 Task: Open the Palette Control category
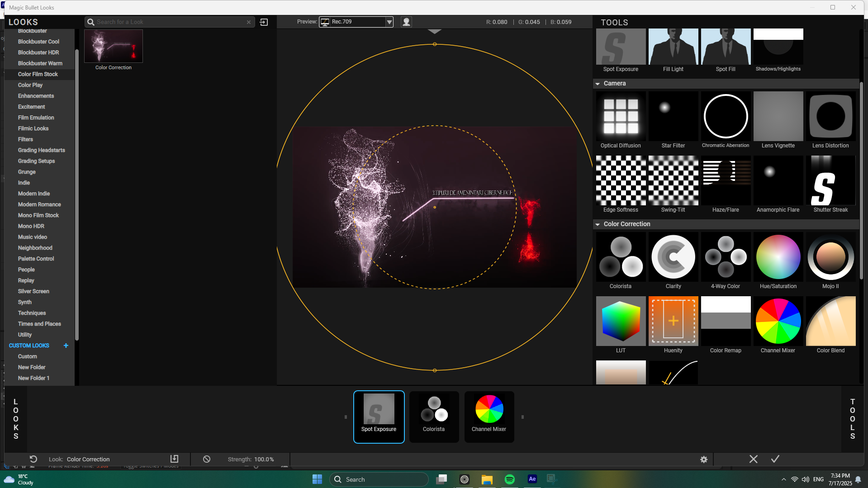pos(36,259)
